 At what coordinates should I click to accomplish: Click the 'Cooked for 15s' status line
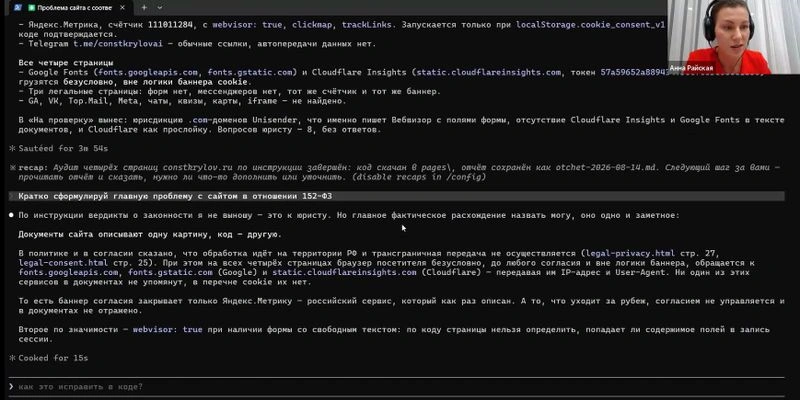[53, 358]
